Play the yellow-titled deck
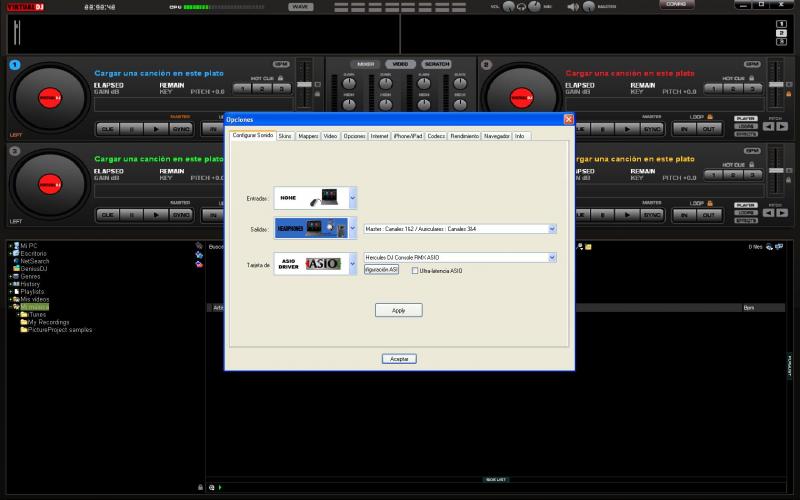The width and height of the screenshot is (800, 500). click(x=627, y=215)
